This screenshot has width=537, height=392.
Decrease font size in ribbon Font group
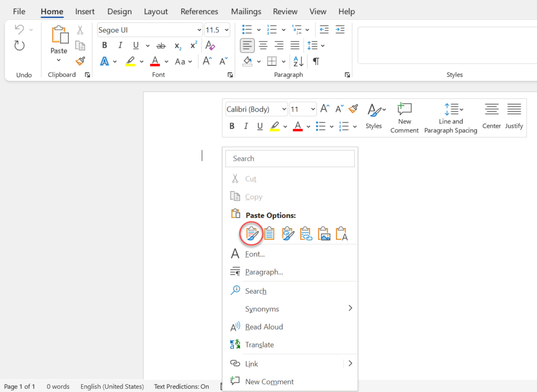pyautogui.click(x=223, y=61)
